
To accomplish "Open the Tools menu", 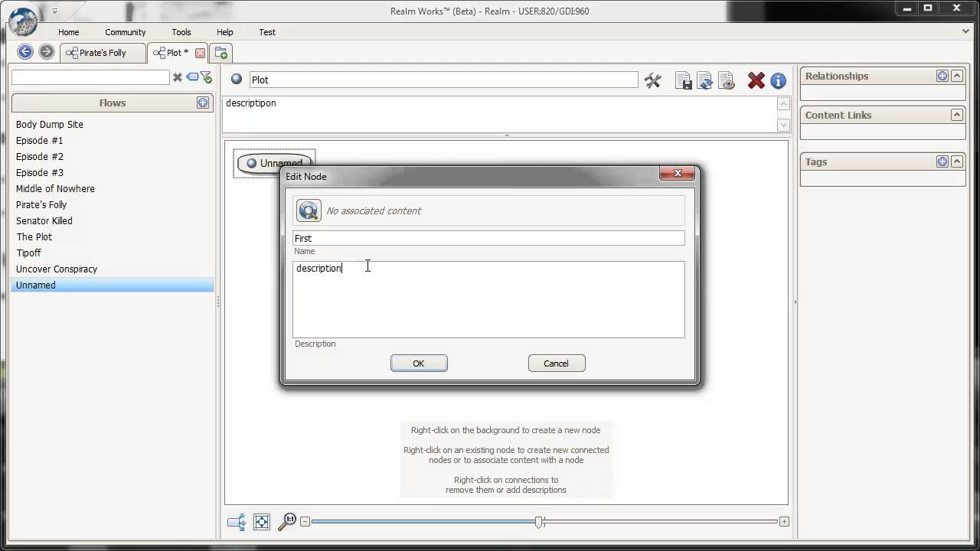I will (181, 32).
